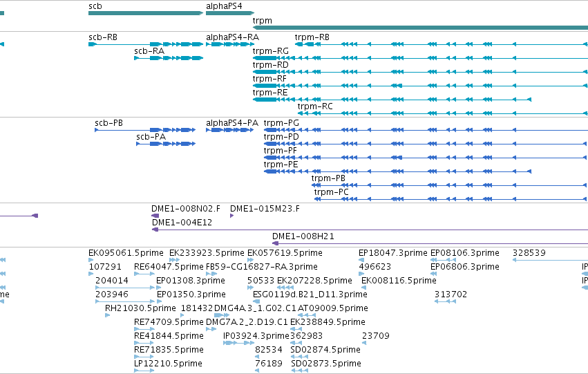588x374 pixels.
Task: Click the IP03924.3prime EST label
Action: pyautogui.click(x=256, y=337)
